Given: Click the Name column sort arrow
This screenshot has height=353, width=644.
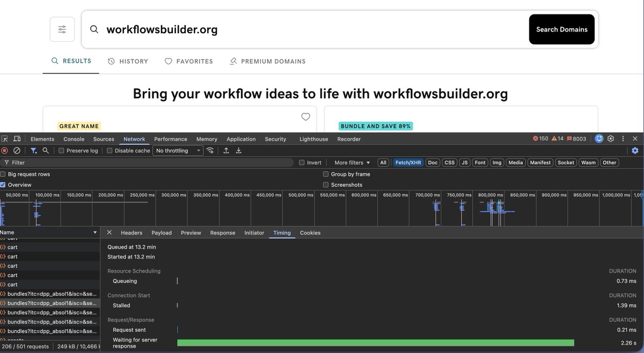Looking at the screenshot, I should [95, 232].
